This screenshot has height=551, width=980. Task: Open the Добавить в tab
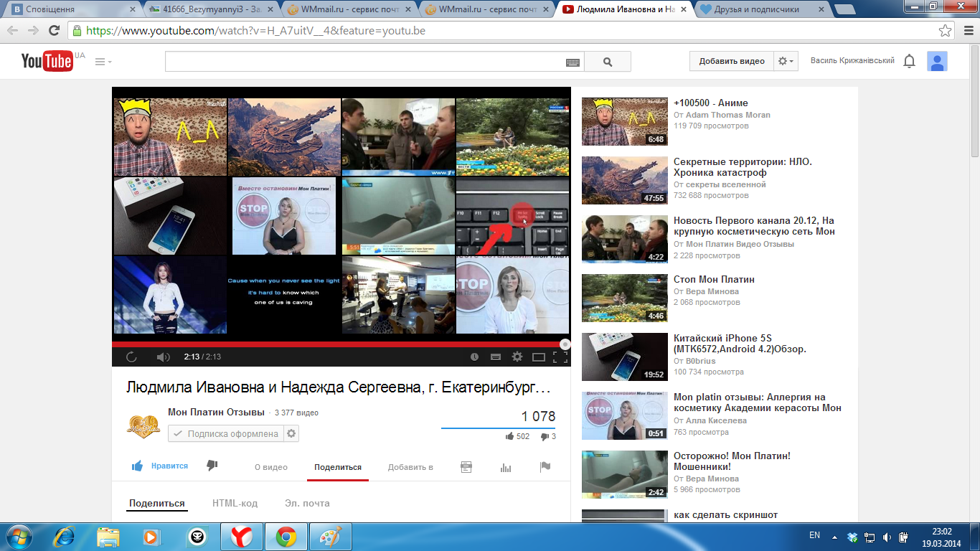click(410, 467)
